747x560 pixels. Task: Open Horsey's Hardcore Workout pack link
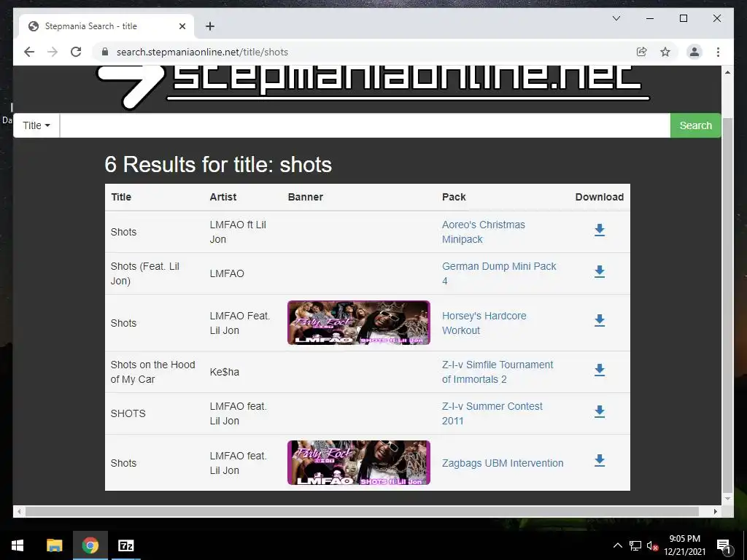pos(484,323)
